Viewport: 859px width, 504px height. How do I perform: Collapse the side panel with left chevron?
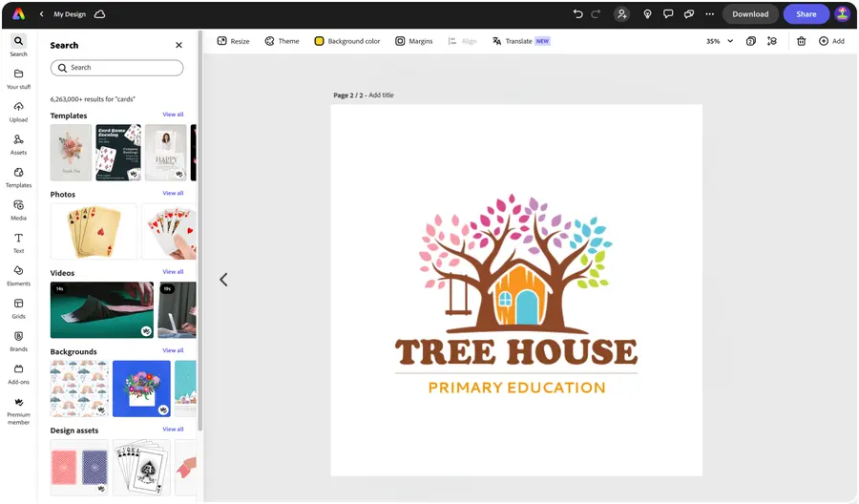click(x=223, y=280)
